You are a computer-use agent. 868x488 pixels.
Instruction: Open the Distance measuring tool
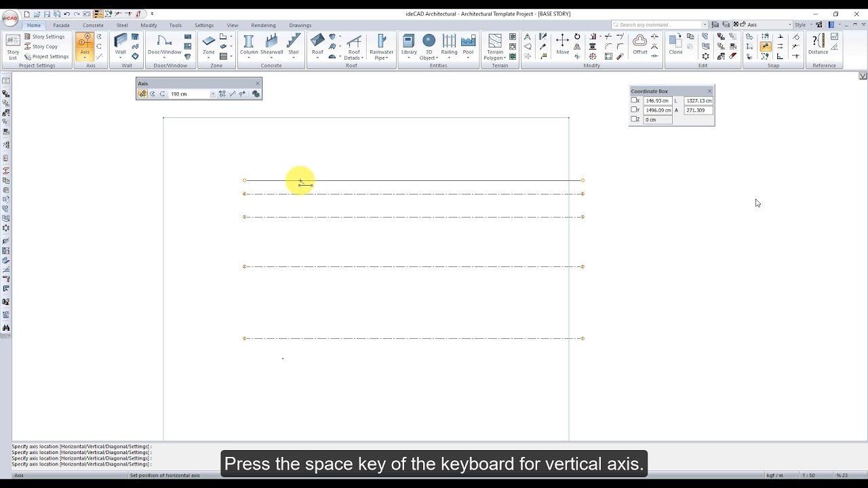point(818,43)
